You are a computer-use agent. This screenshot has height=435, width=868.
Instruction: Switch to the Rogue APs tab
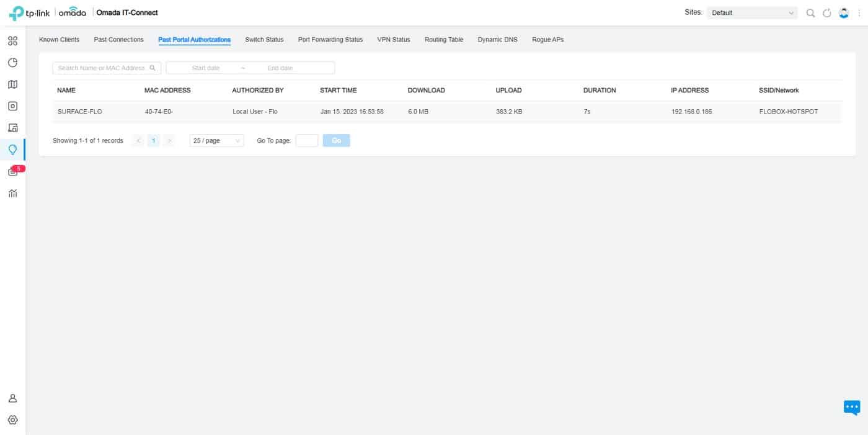coord(547,40)
